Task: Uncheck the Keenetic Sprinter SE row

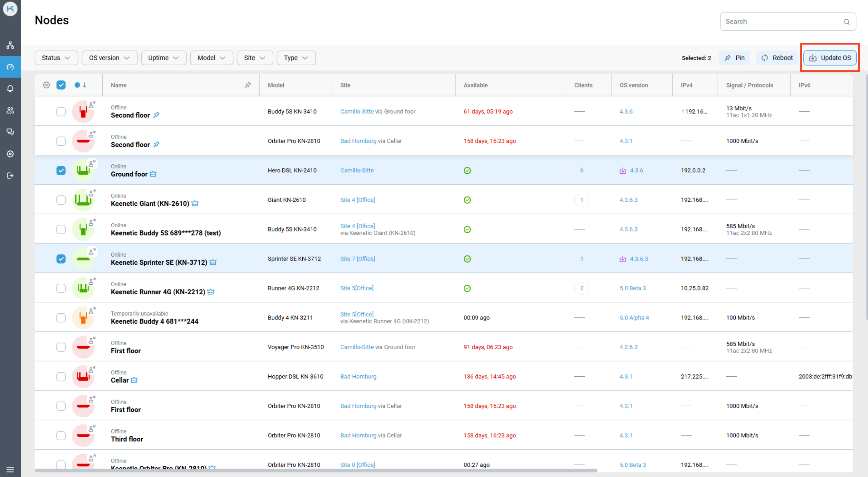Action: [61, 259]
